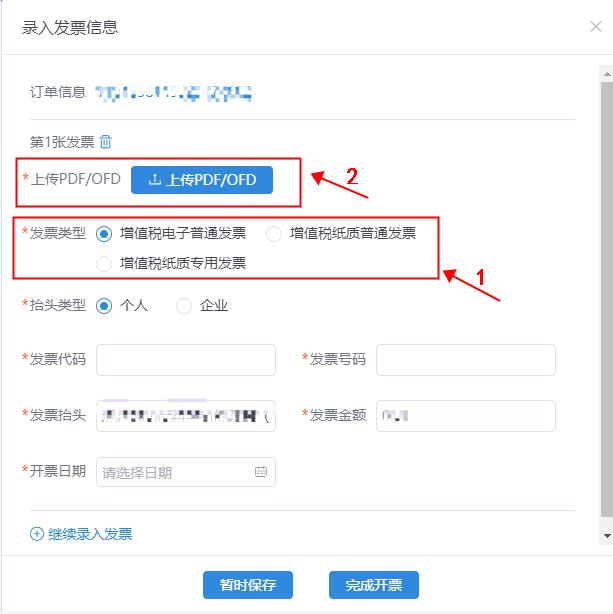
Task: Click the 暂时保存 button
Action: 248,585
